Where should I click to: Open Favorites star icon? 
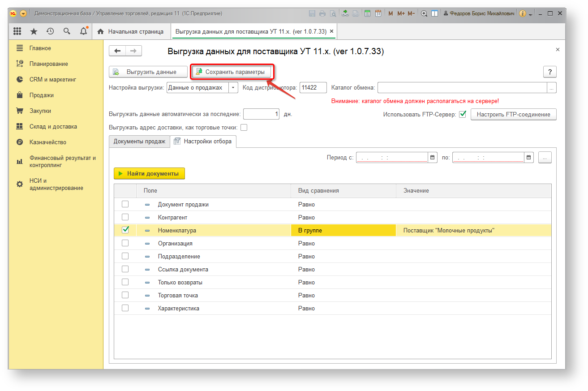coord(34,31)
